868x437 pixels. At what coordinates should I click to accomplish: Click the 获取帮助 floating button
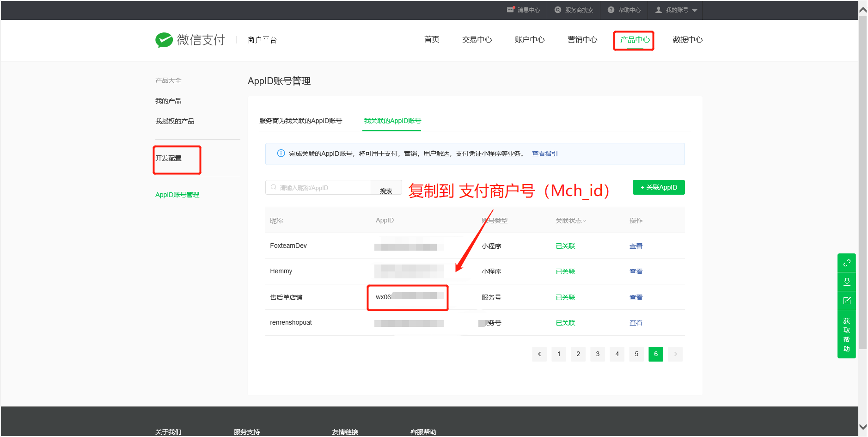tap(847, 334)
